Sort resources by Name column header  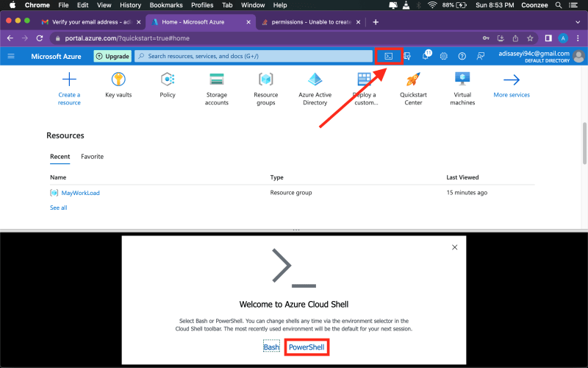58,177
